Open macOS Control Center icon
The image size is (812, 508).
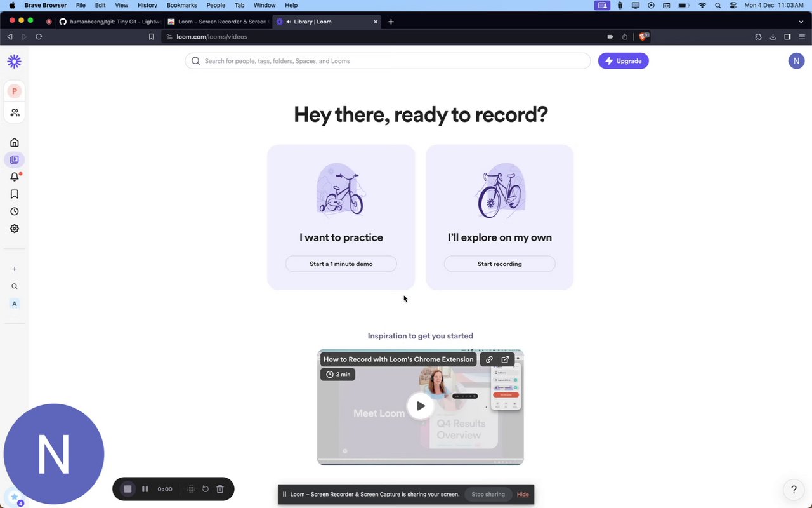(733, 5)
